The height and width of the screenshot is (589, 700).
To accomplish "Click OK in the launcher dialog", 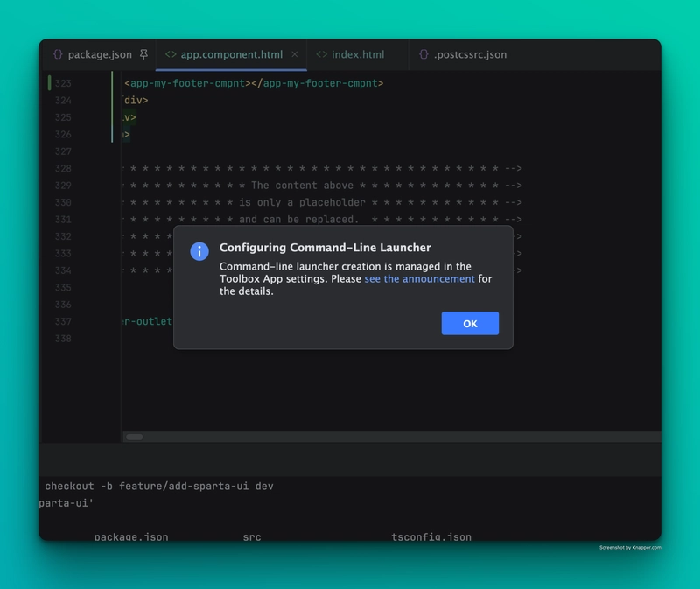I will pos(470,323).
